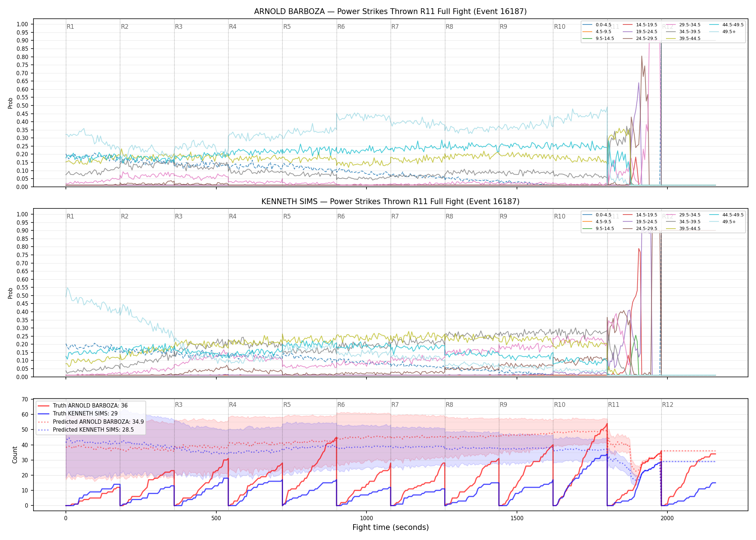Click Predicted ARNOLD BARBOZA: 34.9 legend item
756x540 pixels.
91,422
